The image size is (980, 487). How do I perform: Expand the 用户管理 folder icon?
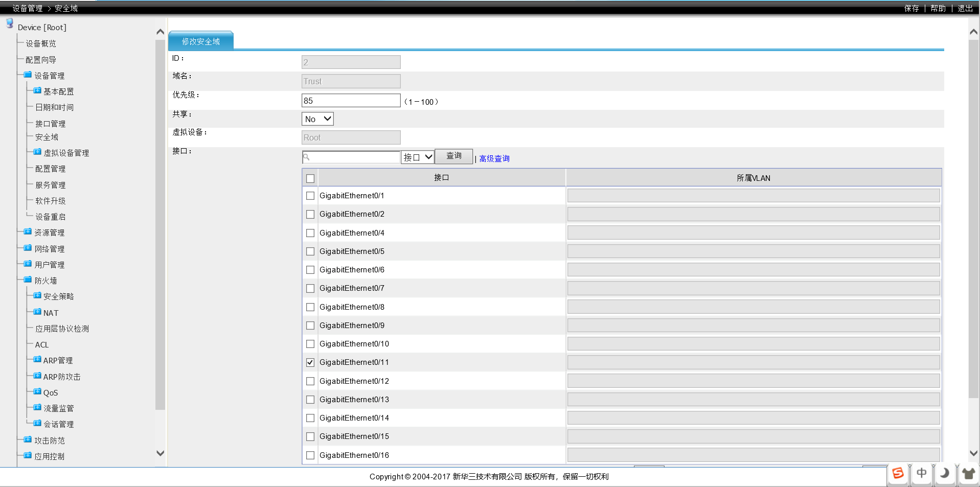coord(28,264)
